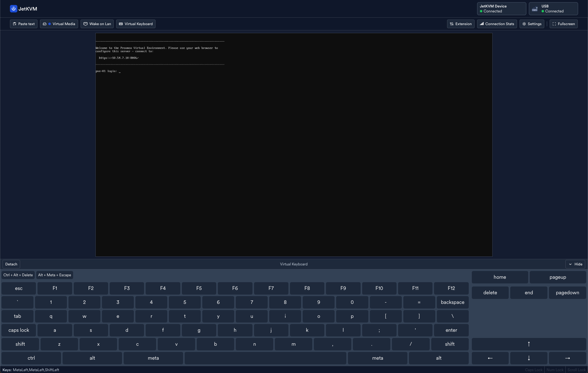This screenshot has height=373, width=588.
Task: Toggle the left ctrl modifier key
Action: point(31,358)
